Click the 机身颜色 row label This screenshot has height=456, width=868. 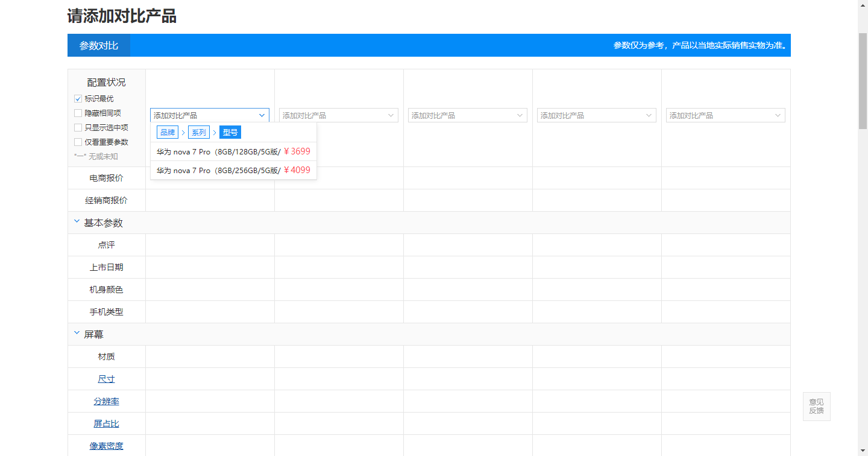click(x=107, y=290)
